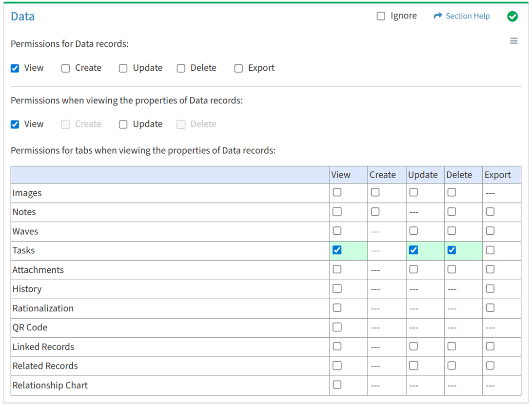Viewport: 532px width, 407px height.
Task: Check Export permission for Data records
Action: click(238, 68)
